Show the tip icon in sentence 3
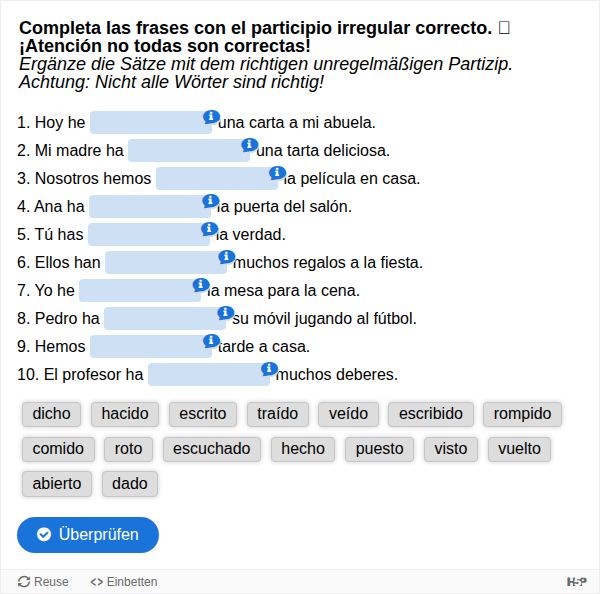The image size is (600, 594). pos(277,173)
